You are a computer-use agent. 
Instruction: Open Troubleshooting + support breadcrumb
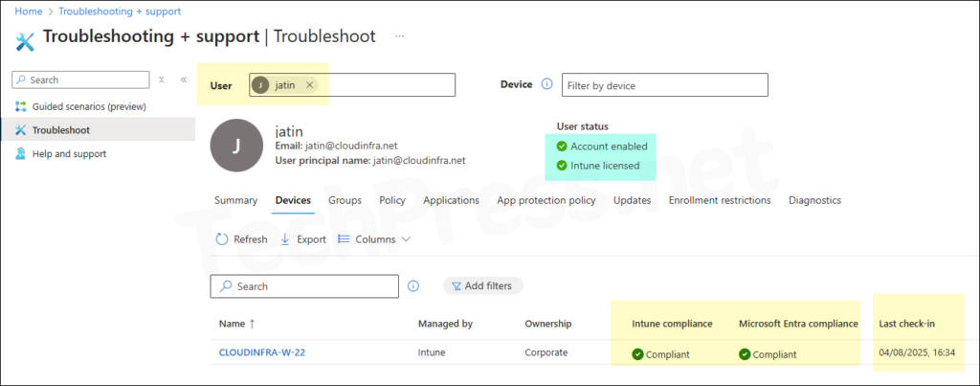point(120,11)
